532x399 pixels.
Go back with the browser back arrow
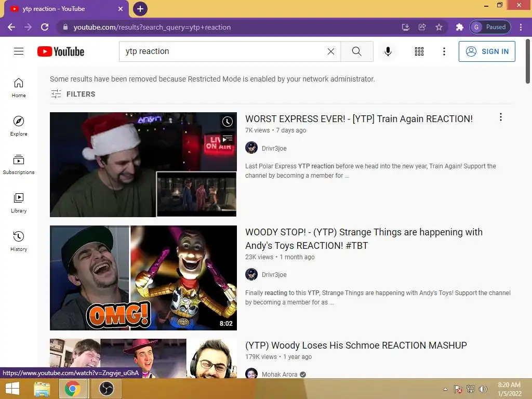(x=11, y=27)
